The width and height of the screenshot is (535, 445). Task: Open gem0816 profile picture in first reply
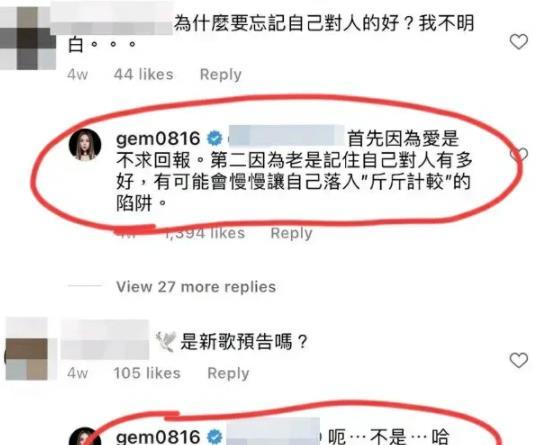(85, 144)
